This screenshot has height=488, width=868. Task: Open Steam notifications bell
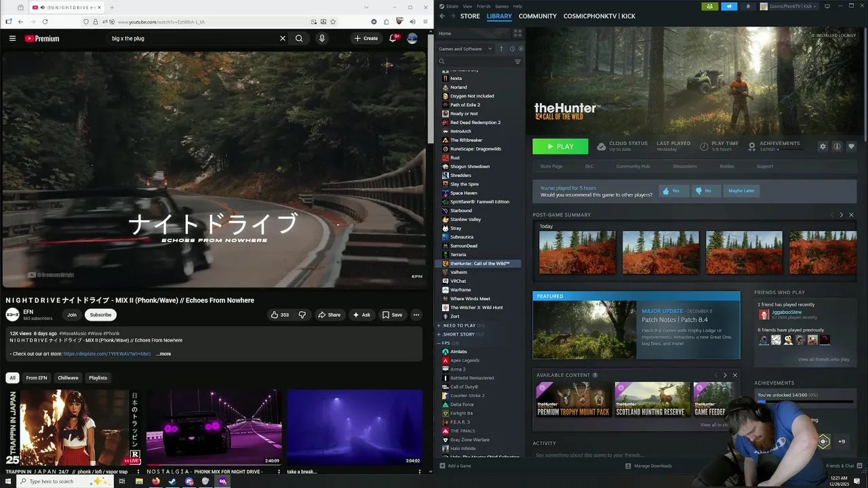(748, 6)
